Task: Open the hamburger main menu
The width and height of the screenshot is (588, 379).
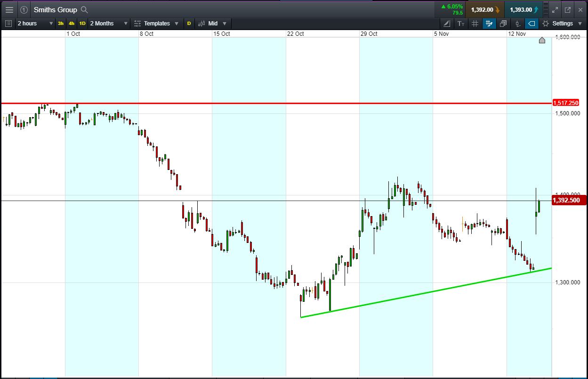Action: [9, 9]
